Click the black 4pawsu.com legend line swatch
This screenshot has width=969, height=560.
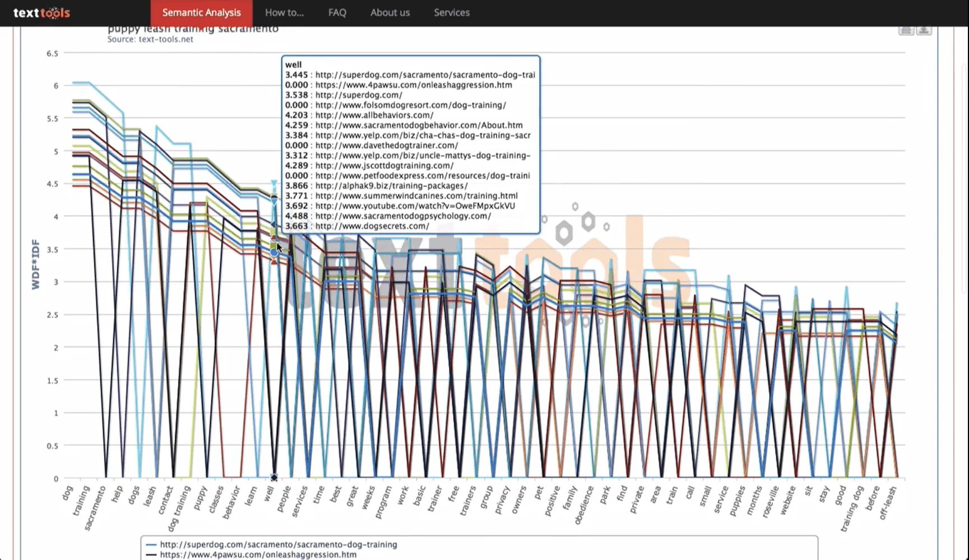151,554
